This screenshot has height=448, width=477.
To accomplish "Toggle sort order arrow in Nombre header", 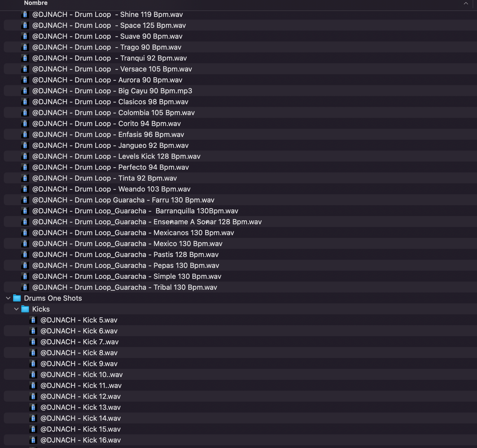I will coord(466,3).
